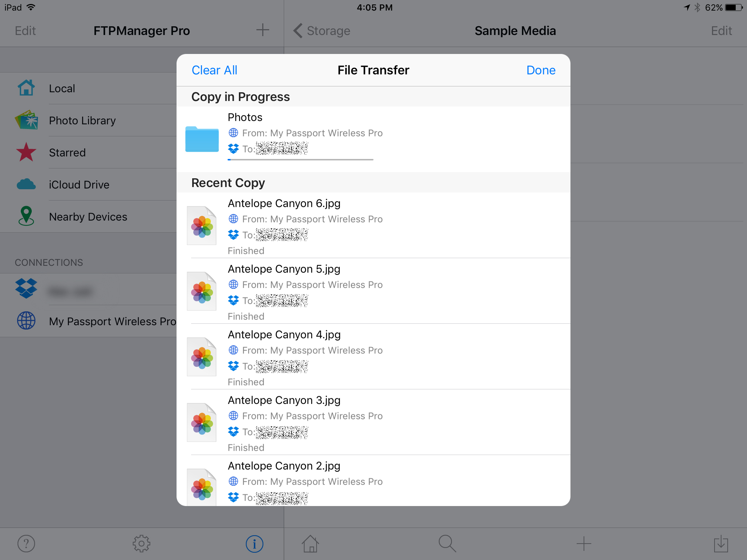The width and height of the screenshot is (747, 560).
Task: Click globe icon under Antelope Canyon 2.jpg
Action: [233, 481]
